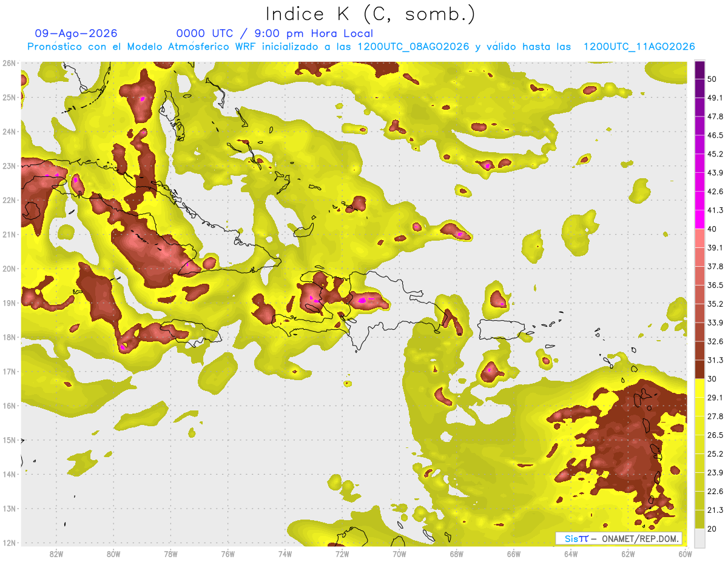This screenshot has height=562, width=728.
Task: Click the 72W longitude label
Action: [x=342, y=554]
